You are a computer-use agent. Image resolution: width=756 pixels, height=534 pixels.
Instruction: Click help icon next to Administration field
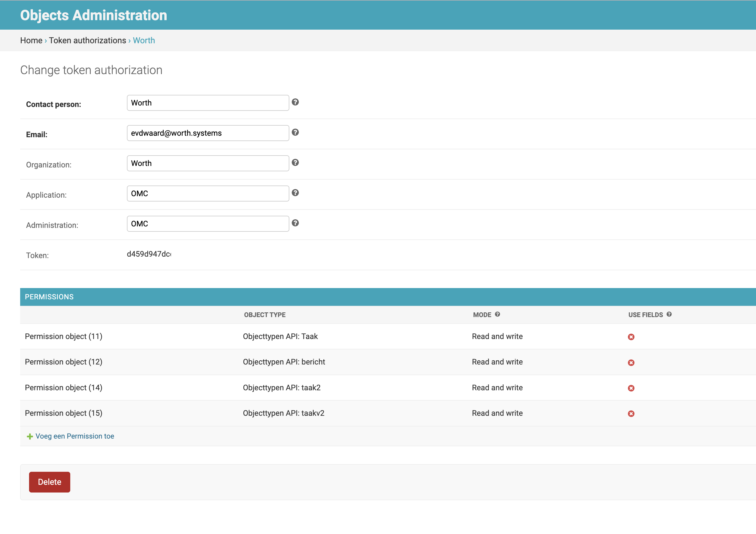(x=295, y=223)
